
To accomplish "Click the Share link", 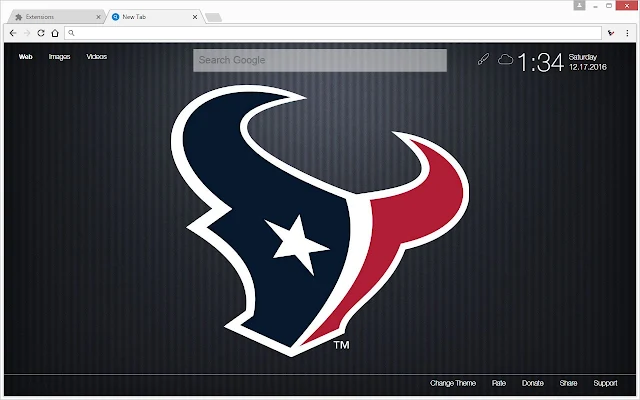I will (x=568, y=383).
